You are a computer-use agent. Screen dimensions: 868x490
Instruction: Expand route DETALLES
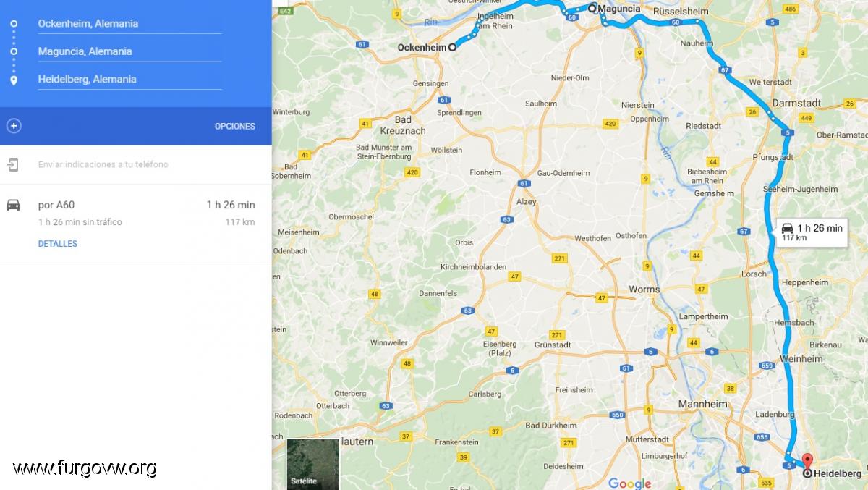point(58,244)
